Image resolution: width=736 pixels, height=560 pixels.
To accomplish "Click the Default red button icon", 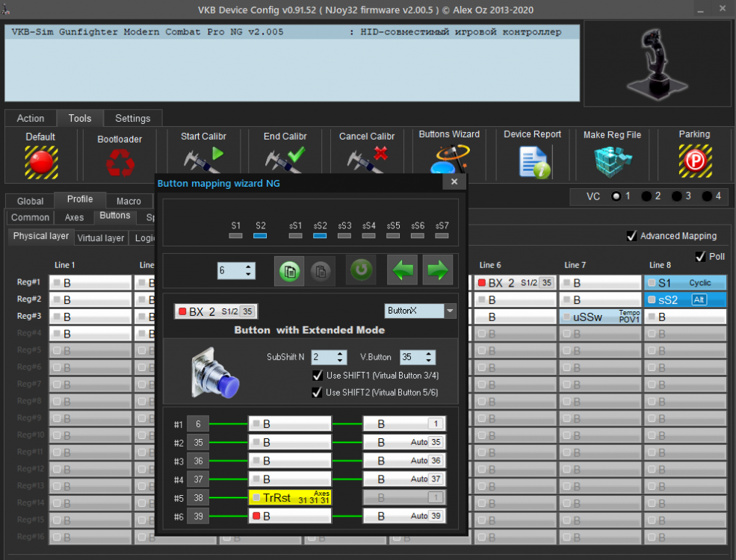I will click(40, 161).
